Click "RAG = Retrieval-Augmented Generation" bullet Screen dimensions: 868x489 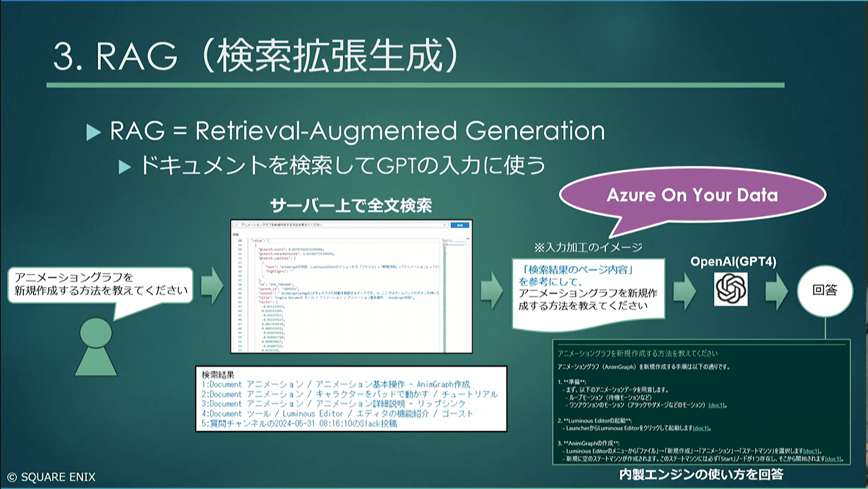[357, 131]
